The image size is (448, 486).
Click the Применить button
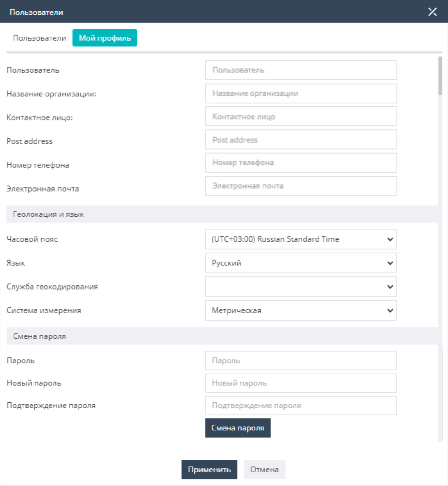pos(209,470)
